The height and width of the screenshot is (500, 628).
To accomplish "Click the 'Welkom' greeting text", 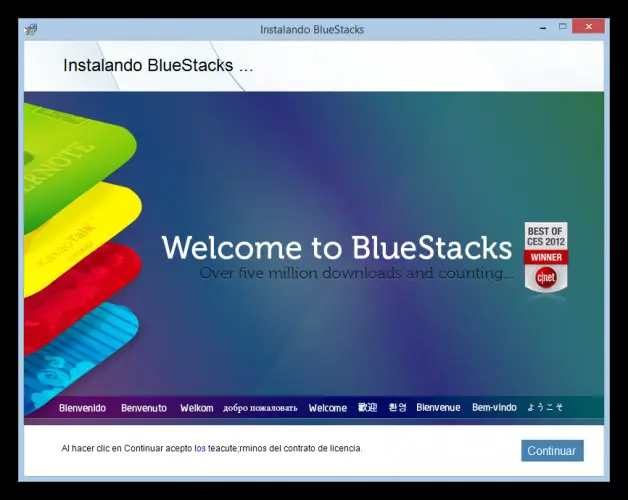I will click(197, 408).
